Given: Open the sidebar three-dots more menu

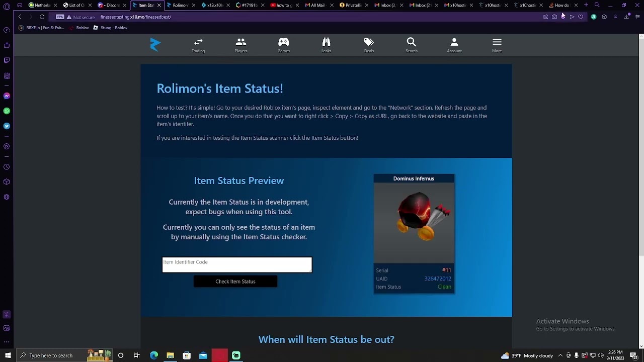Looking at the screenshot, I should (x=7, y=342).
